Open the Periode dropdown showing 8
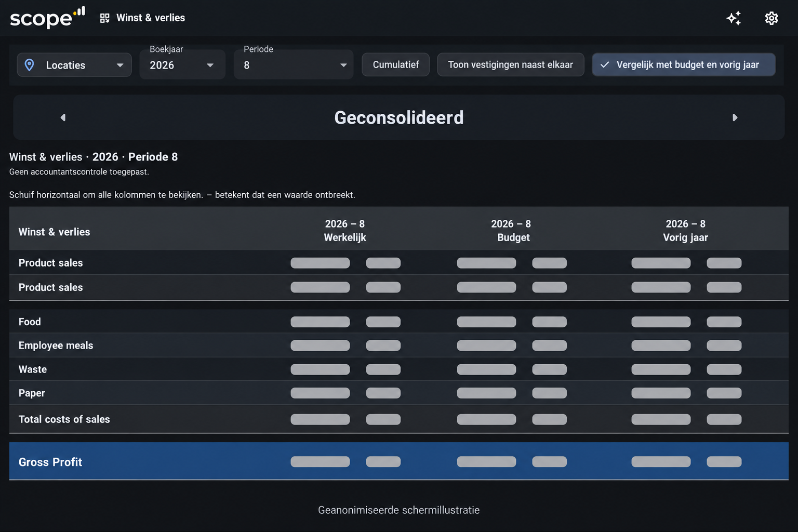 click(x=294, y=64)
